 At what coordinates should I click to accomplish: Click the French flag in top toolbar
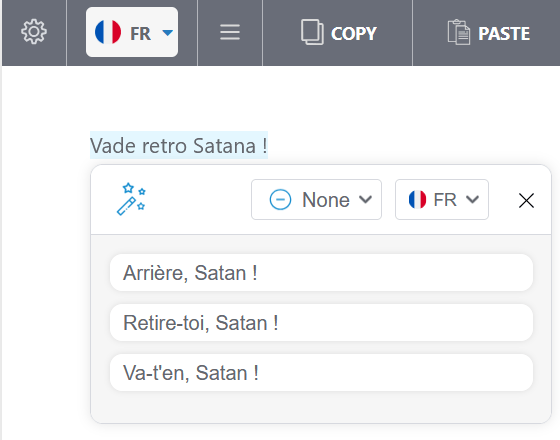(108, 32)
